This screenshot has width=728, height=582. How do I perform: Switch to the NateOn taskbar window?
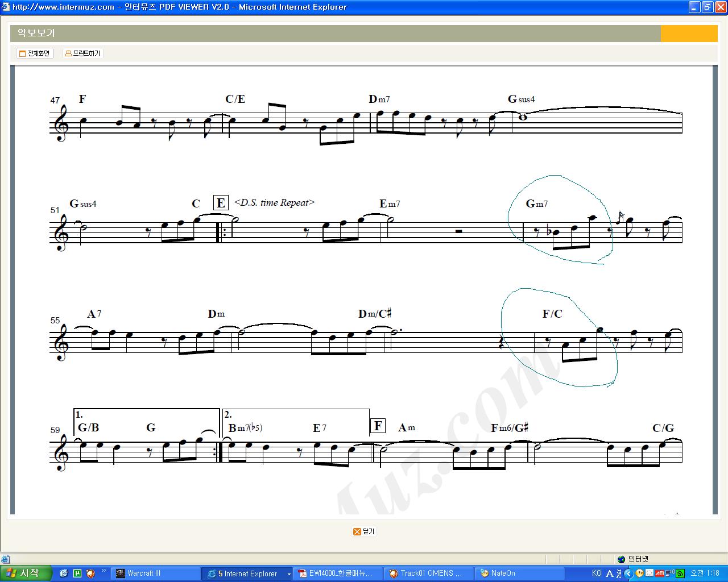520,573
